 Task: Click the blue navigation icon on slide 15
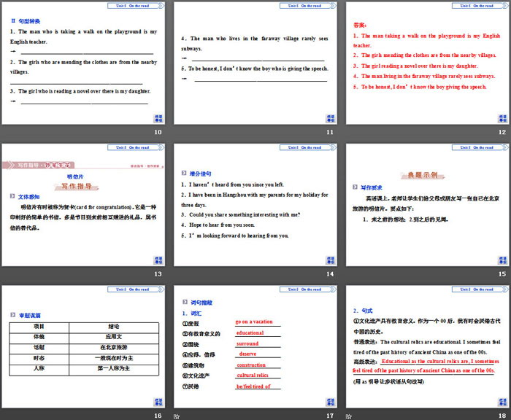click(x=502, y=260)
